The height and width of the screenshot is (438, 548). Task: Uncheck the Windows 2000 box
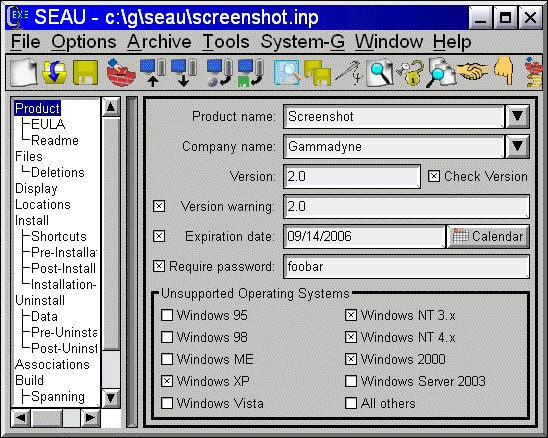tap(351, 359)
